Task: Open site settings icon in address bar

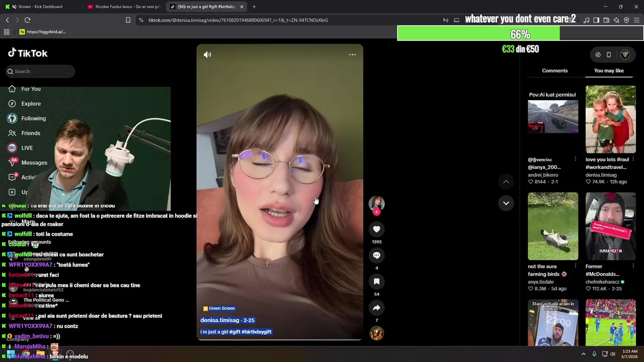Action: click(141, 20)
